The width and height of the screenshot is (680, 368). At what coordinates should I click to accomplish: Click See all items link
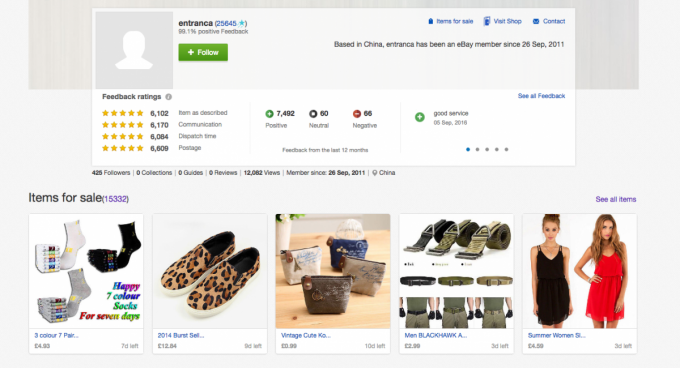click(x=616, y=199)
